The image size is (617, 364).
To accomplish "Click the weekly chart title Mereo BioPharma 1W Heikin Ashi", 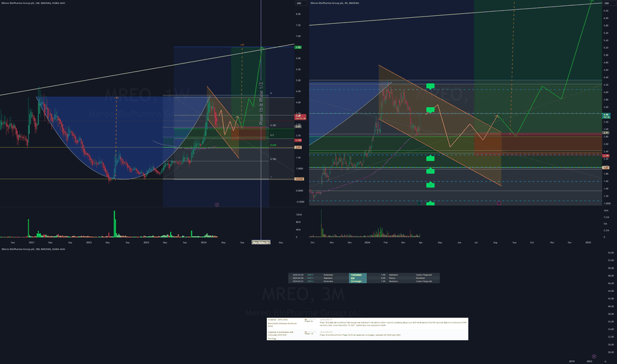I will [x=34, y=3].
